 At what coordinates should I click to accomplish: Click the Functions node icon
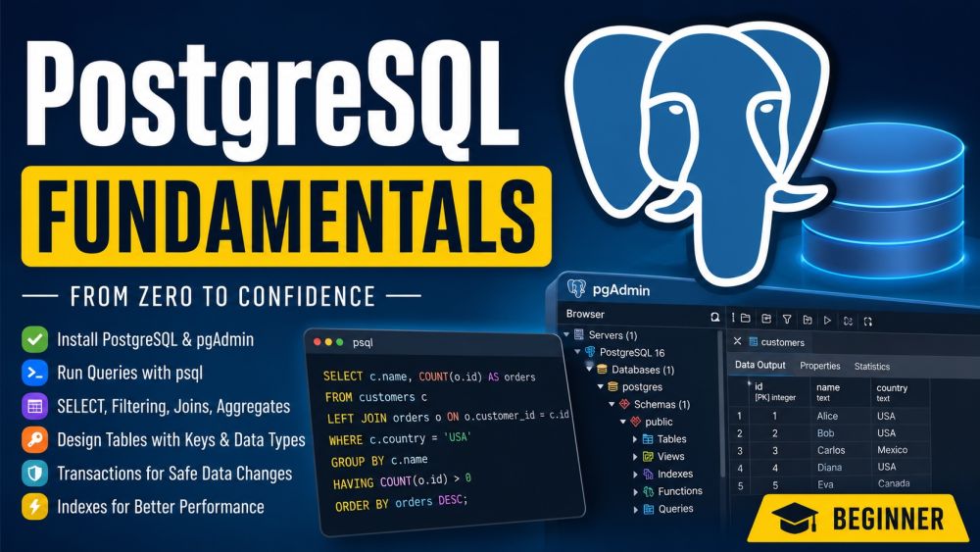tap(649, 491)
